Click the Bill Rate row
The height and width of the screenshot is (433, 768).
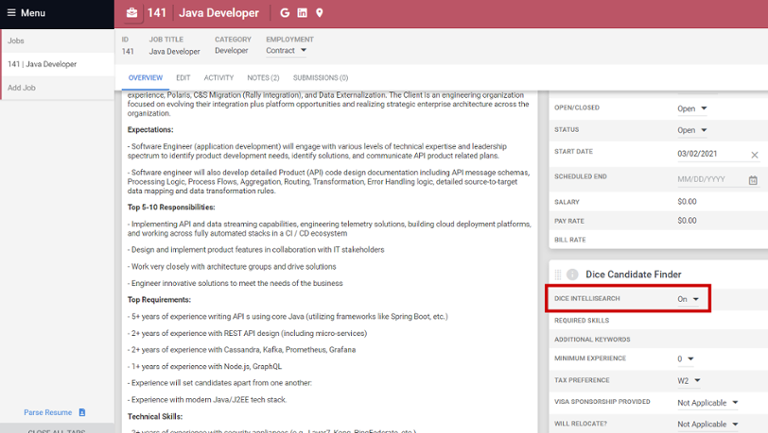point(658,240)
